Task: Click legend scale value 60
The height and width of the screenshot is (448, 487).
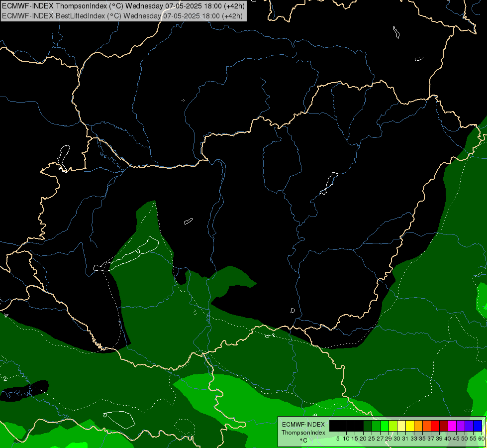Action: click(482, 439)
